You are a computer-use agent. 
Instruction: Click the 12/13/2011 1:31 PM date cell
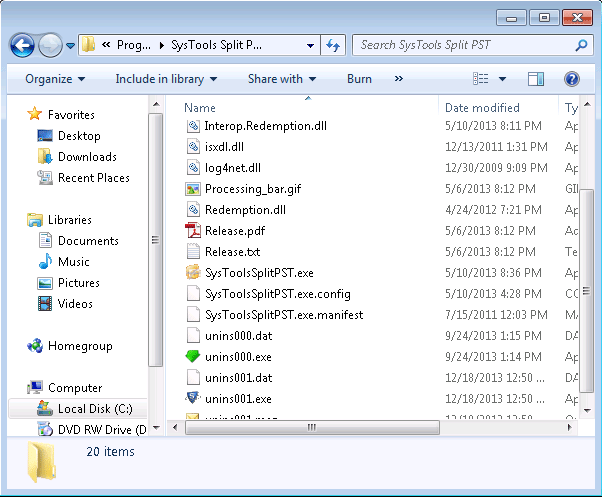point(496,147)
